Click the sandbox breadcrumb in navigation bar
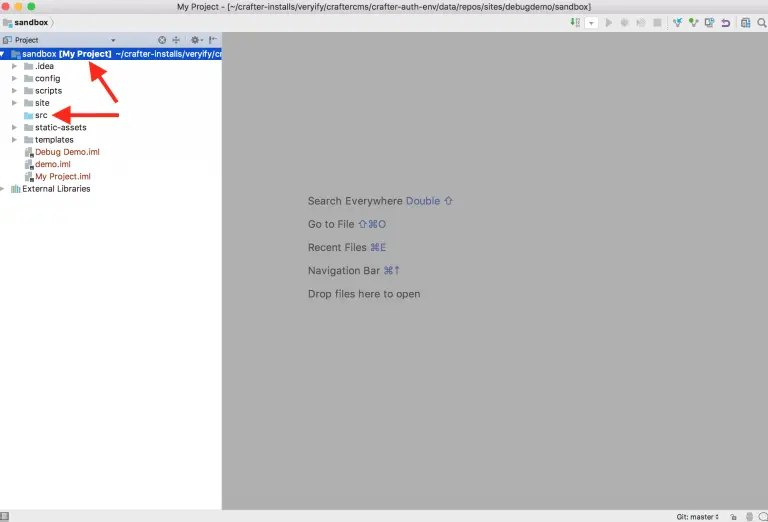The width and height of the screenshot is (768, 522). click(x=30, y=22)
